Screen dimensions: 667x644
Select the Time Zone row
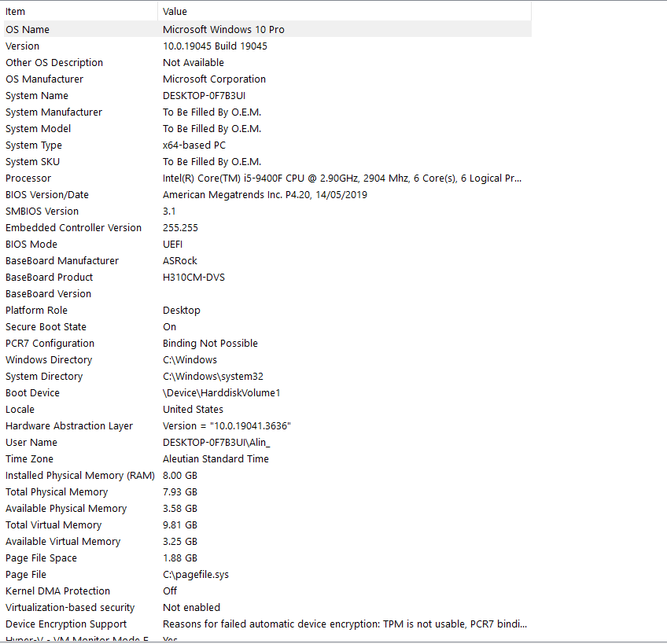tap(267, 459)
